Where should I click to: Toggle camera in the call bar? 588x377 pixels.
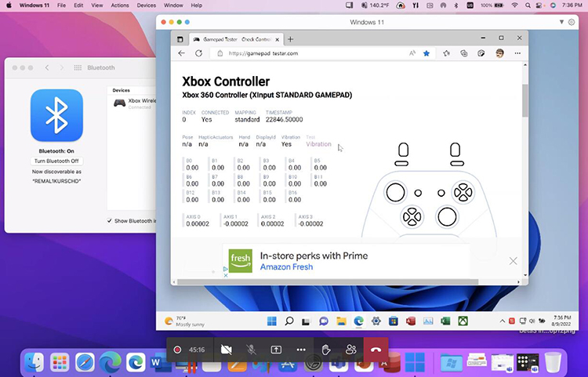tap(226, 350)
